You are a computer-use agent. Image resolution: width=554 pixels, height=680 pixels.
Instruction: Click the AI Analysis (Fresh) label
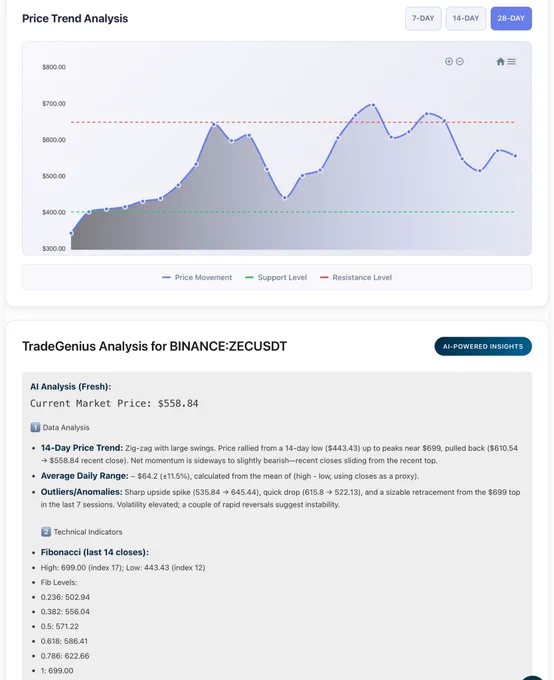[x=71, y=386]
